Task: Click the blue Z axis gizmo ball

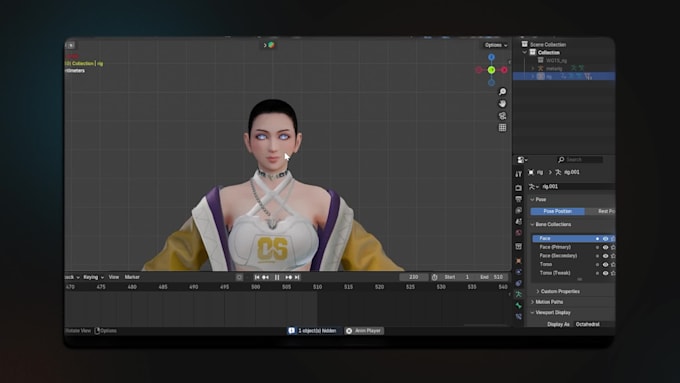Action: [x=491, y=57]
